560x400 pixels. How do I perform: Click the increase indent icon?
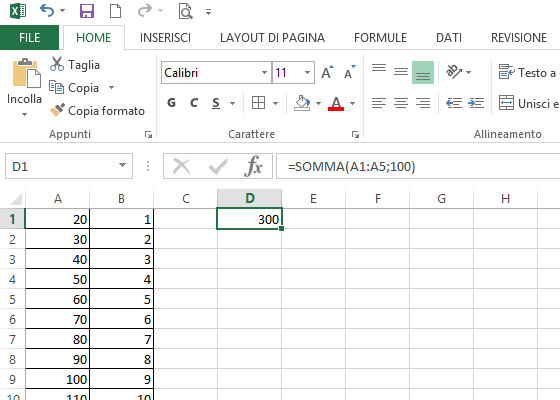pos(476,103)
